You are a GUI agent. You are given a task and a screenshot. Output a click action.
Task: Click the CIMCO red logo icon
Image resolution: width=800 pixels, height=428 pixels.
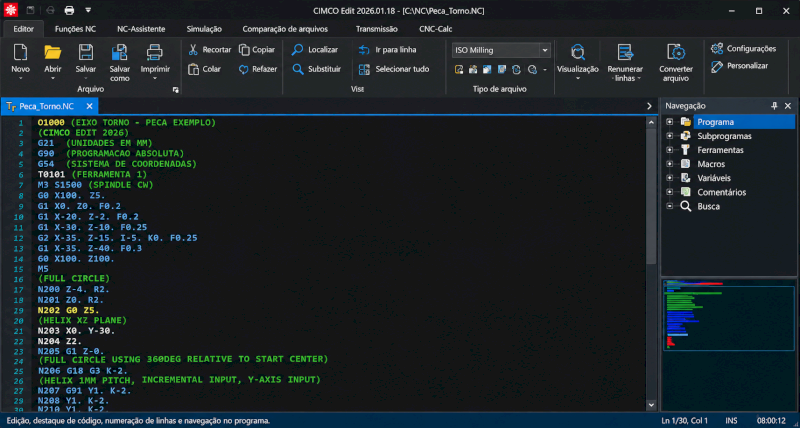point(11,10)
